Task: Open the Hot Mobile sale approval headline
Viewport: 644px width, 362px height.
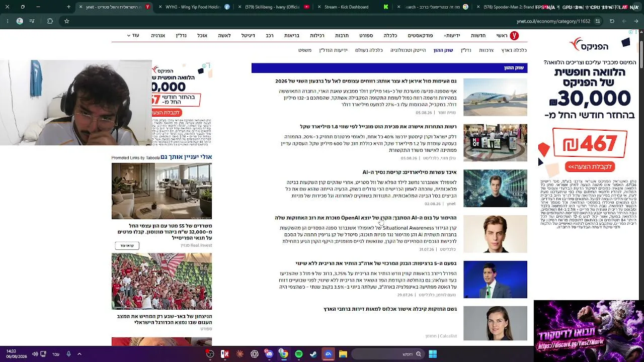Action: point(378,127)
